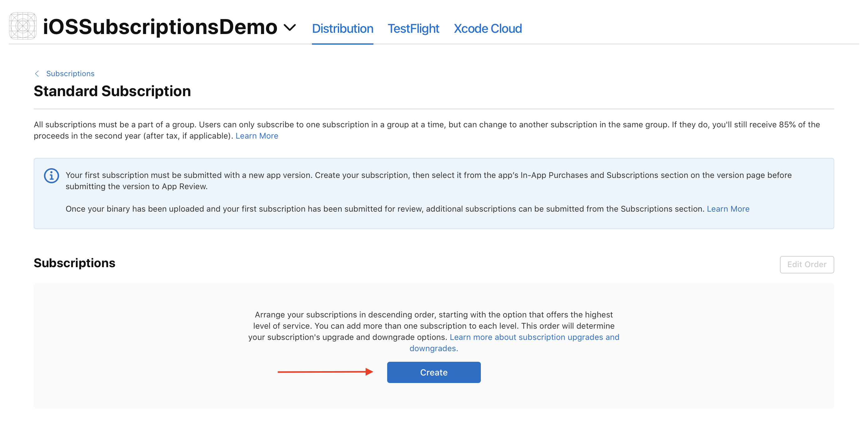Open the TestFlight tab
Screen dimensions: 868x432
coord(413,29)
